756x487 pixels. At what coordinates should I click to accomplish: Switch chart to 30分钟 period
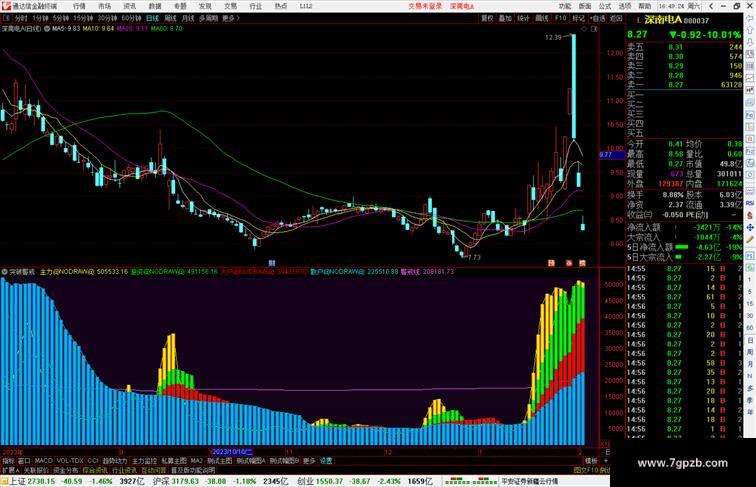(x=107, y=18)
